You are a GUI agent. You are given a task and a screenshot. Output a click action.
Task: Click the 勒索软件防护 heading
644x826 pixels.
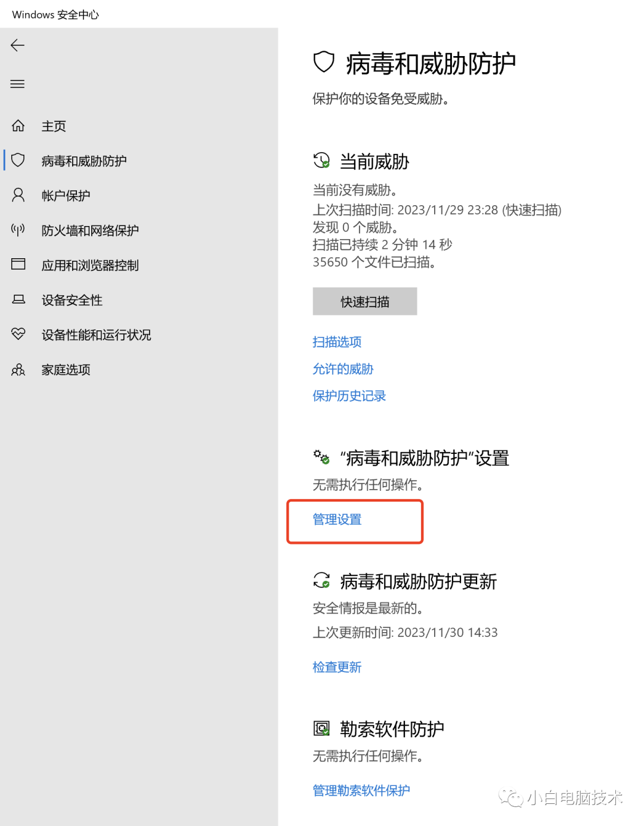[x=392, y=729]
